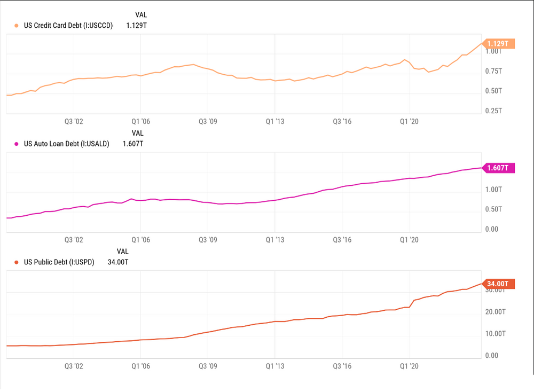
Task: Select Q3 '09 on the credit card chart axis
Action: click(207, 122)
